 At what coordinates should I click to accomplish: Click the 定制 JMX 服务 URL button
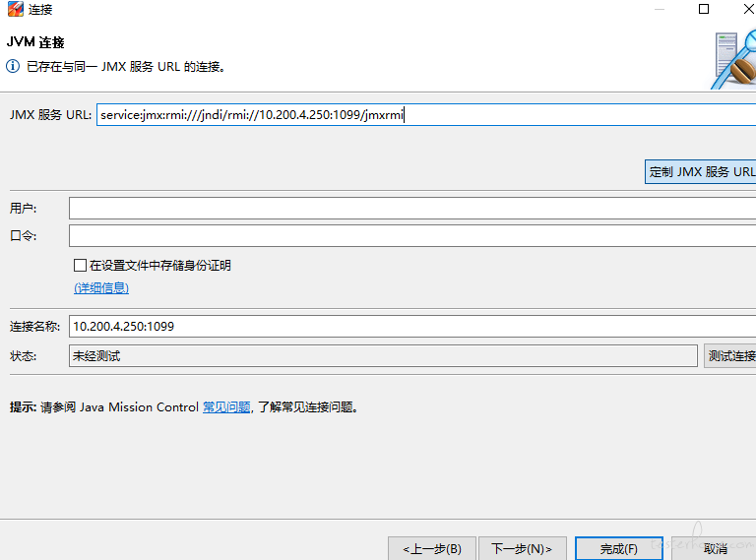click(x=700, y=172)
